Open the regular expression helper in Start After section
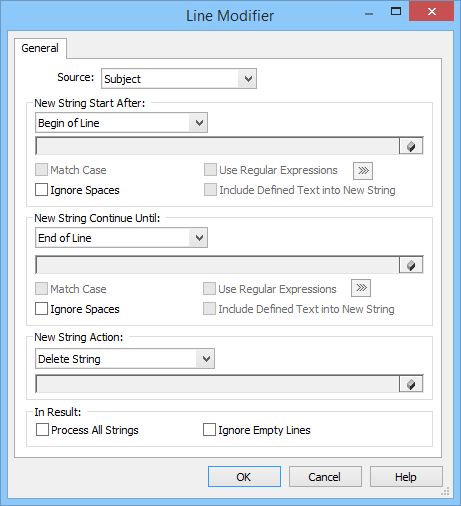The image size is (461, 506). (363, 171)
